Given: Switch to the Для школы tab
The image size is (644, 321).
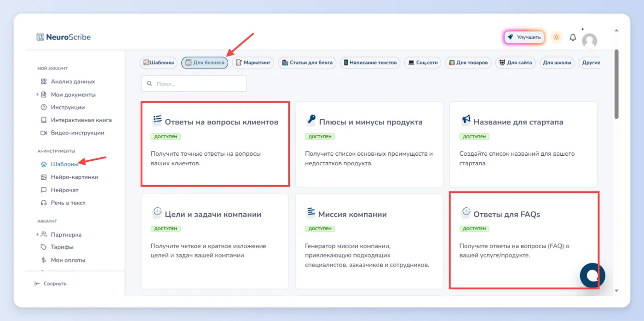Looking at the screenshot, I should click(x=557, y=63).
